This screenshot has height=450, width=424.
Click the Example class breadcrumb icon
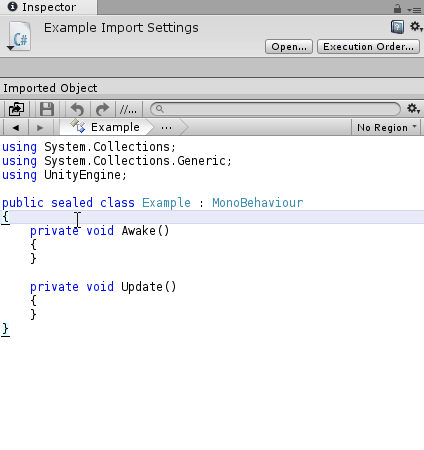(78, 126)
